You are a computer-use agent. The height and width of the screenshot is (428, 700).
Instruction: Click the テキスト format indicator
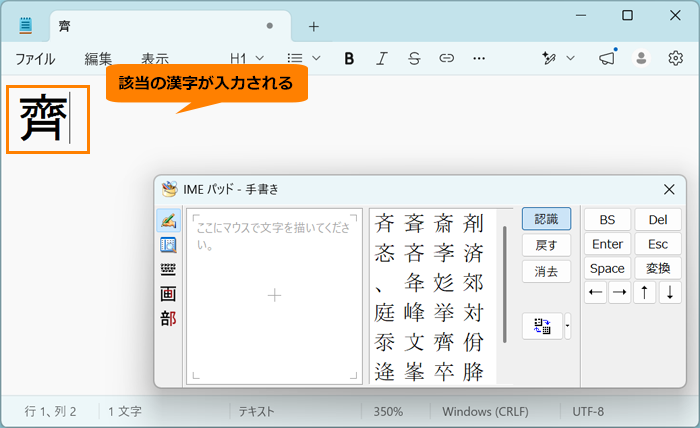(x=256, y=411)
